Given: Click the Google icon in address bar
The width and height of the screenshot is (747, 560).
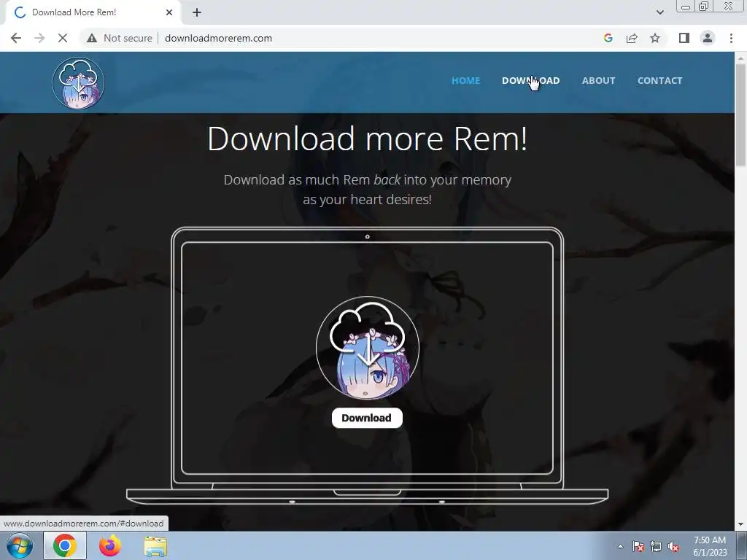Looking at the screenshot, I should pyautogui.click(x=608, y=38).
